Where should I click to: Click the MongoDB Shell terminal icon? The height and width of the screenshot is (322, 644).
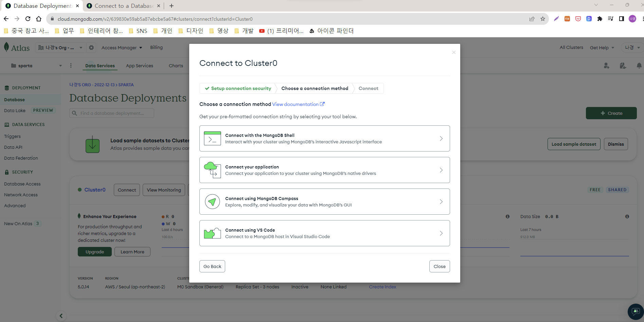tap(212, 139)
